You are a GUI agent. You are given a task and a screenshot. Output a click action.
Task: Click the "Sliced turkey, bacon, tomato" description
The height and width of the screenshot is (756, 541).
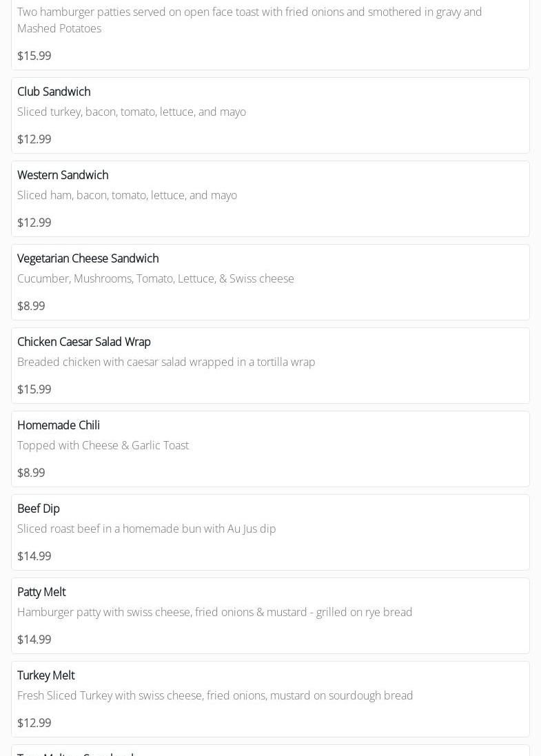click(x=131, y=112)
